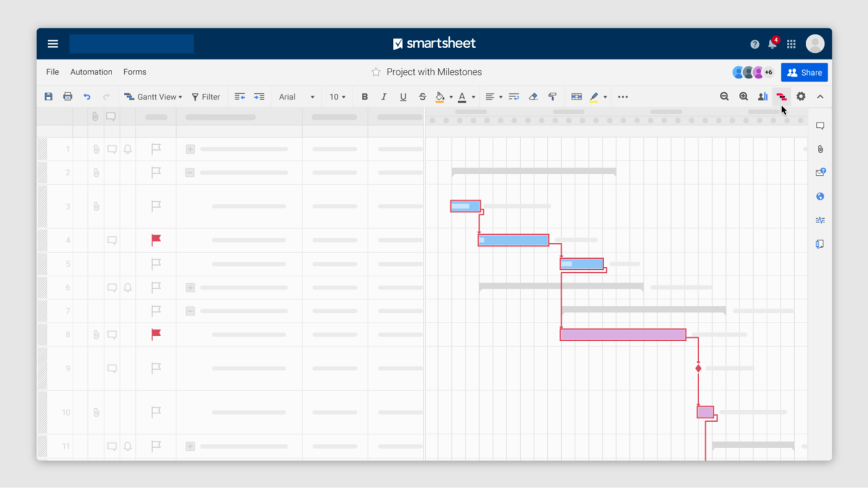Collapse the toolbar with the chevron
Image resolution: width=868 pixels, height=488 pixels.
(x=820, y=97)
